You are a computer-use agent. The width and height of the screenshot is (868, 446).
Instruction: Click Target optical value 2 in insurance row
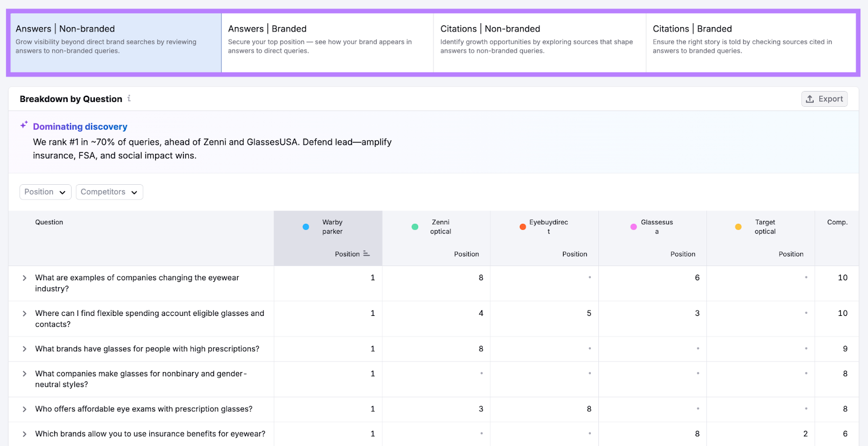(x=805, y=434)
